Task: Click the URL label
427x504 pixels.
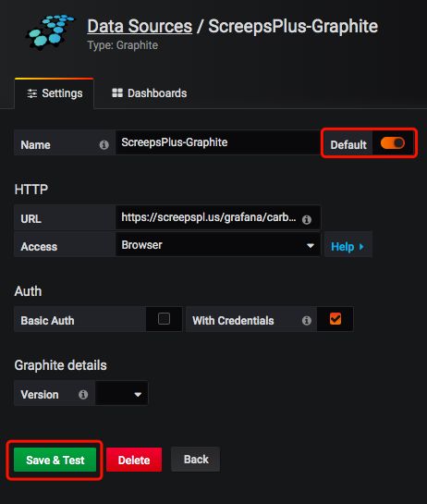Action: [30, 219]
